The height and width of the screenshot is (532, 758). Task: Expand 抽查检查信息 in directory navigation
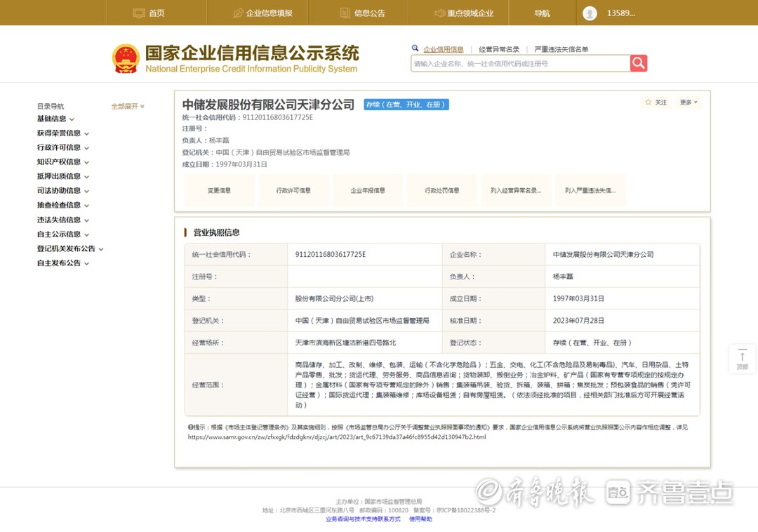(x=63, y=206)
